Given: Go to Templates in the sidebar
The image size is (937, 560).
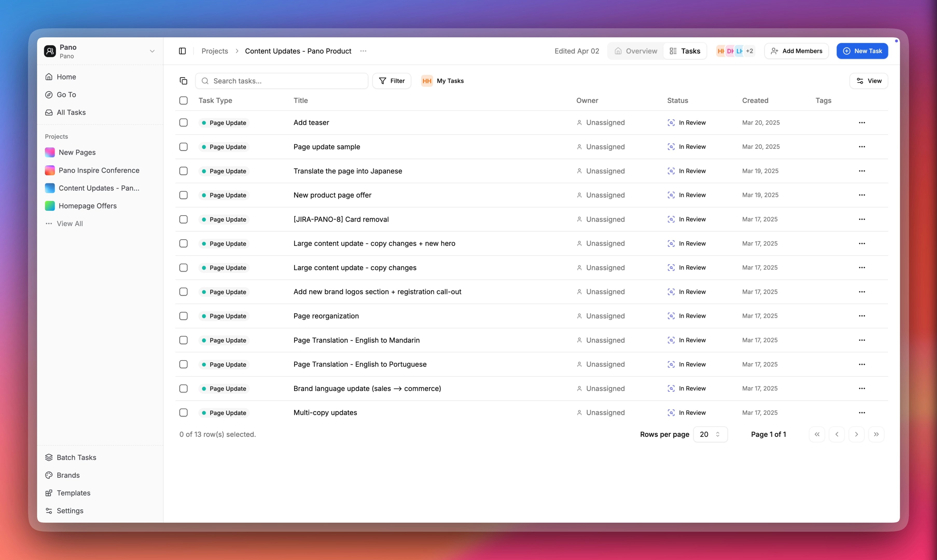Looking at the screenshot, I should (x=73, y=493).
